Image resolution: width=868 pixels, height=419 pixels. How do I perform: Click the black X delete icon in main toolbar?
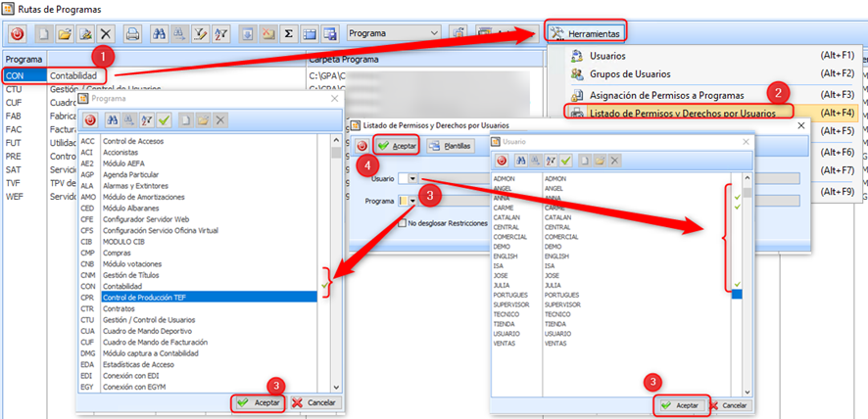coord(106,33)
